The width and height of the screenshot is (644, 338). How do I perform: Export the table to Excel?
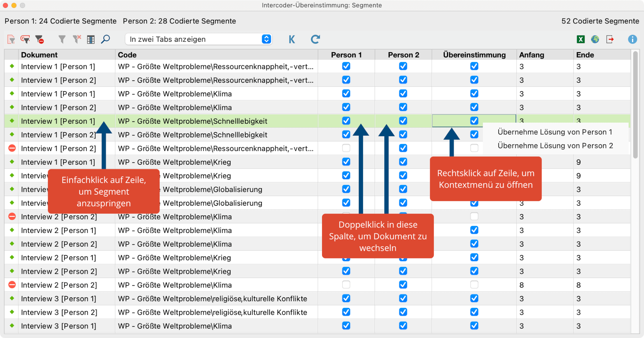pos(581,39)
